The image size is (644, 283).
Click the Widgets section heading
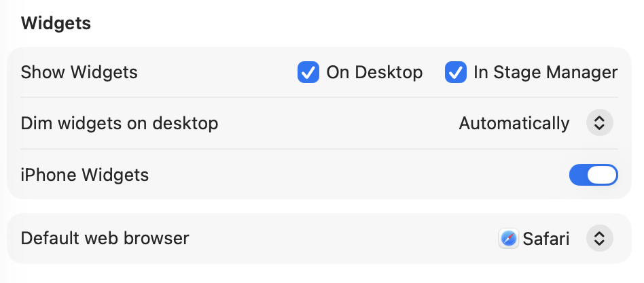tap(56, 23)
